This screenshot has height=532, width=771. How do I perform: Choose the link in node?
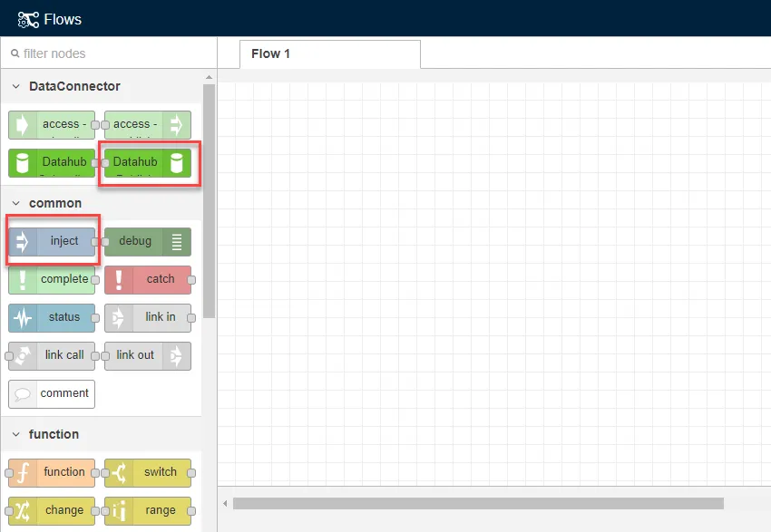(148, 317)
